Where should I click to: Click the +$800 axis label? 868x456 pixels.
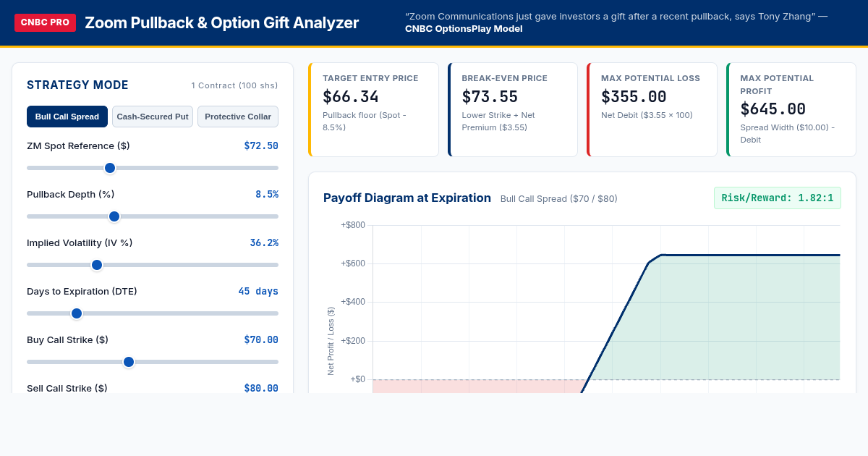pos(353,225)
